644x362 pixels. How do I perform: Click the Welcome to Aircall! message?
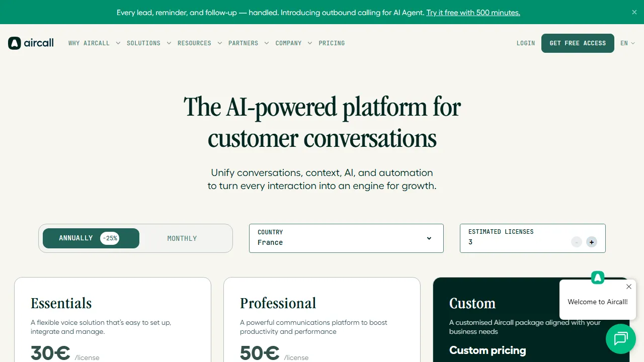(598, 302)
